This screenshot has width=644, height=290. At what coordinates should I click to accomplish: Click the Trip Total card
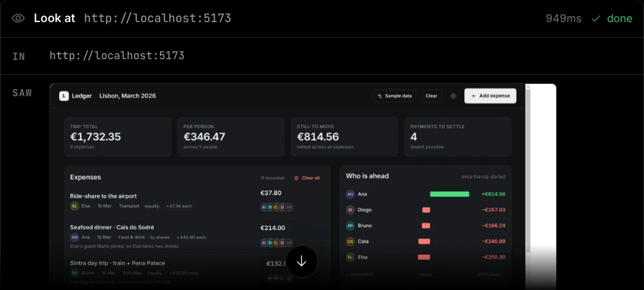click(118, 137)
